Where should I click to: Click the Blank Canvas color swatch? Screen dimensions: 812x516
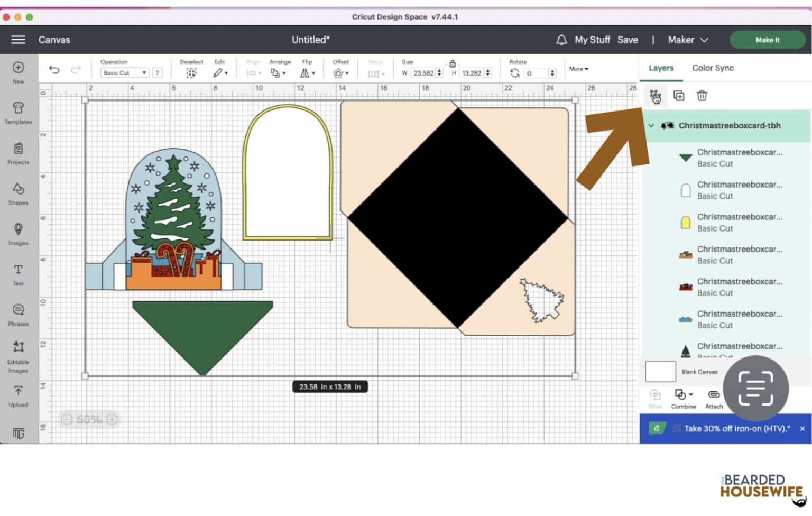[660, 372]
